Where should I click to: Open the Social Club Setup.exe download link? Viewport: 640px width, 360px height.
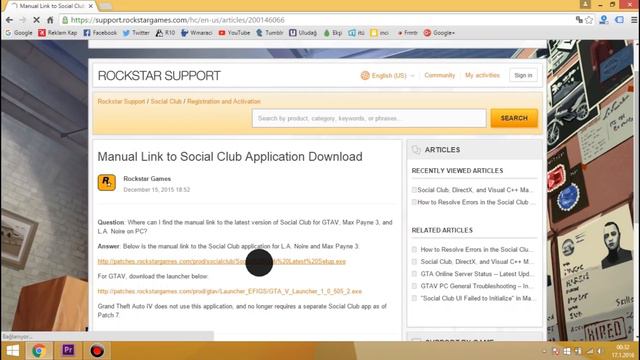[222, 261]
